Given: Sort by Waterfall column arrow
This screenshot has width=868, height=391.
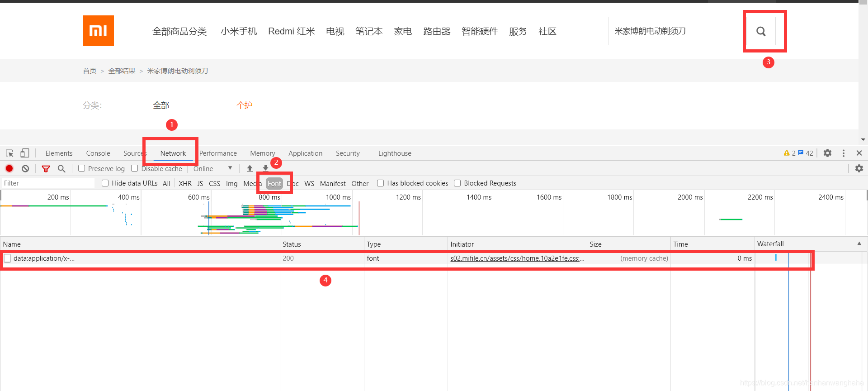Looking at the screenshot, I should point(859,243).
